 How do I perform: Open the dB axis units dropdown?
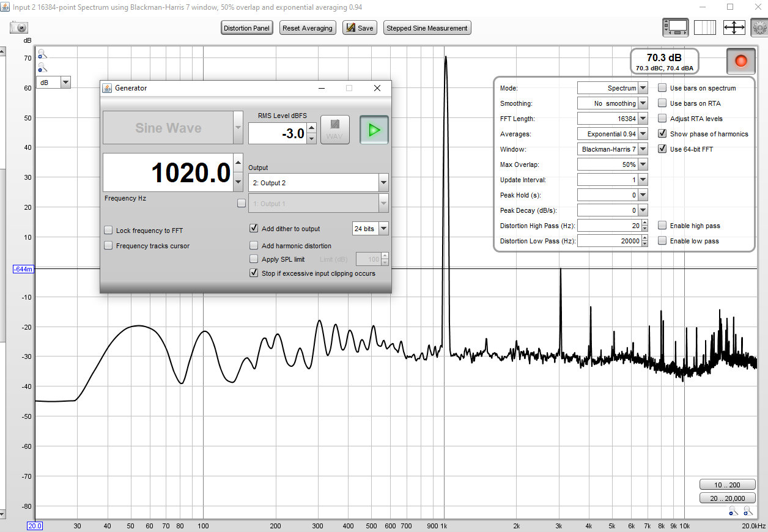(65, 82)
